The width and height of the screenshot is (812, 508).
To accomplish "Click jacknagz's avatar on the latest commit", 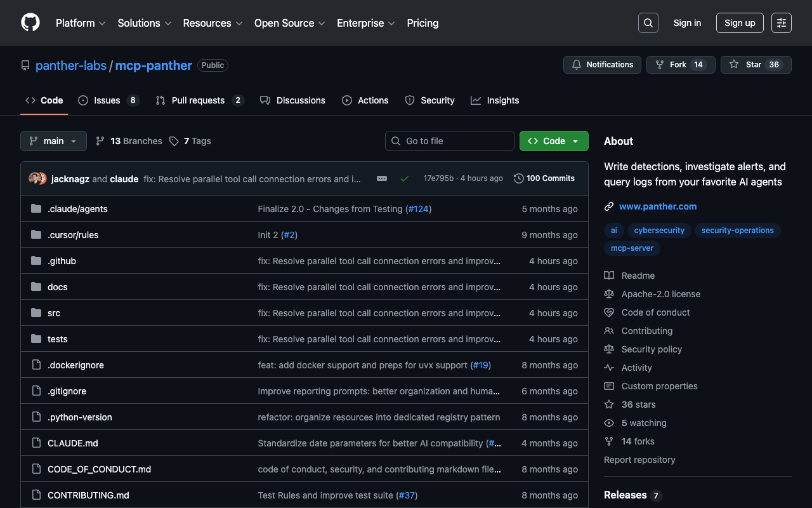I will coord(34,178).
